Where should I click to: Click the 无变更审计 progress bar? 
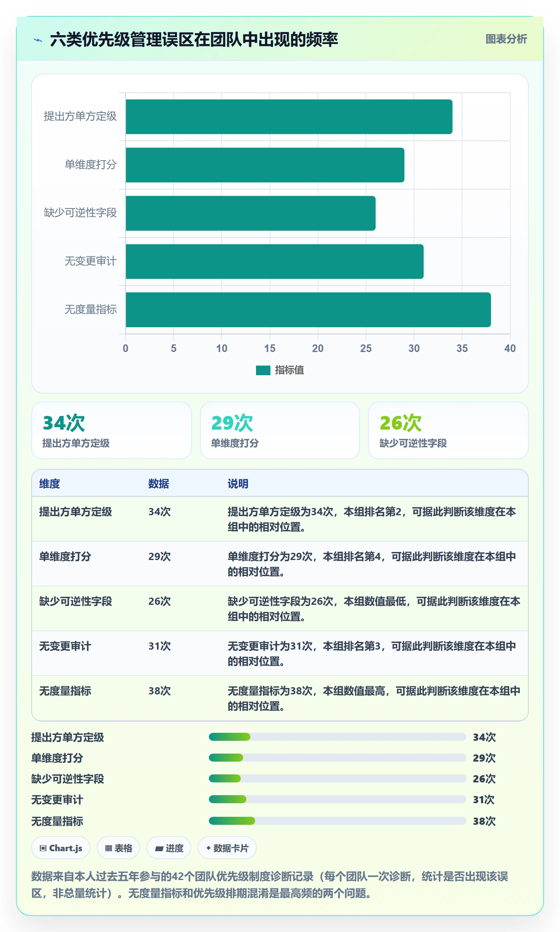click(x=338, y=799)
